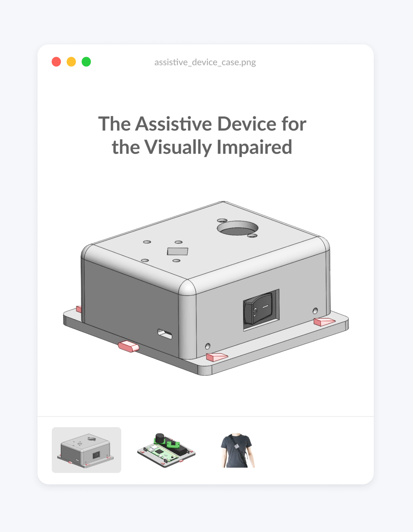Click screw hole on front corner near base
Image resolution: width=413 pixels, height=532 pixels.
(x=207, y=347)
